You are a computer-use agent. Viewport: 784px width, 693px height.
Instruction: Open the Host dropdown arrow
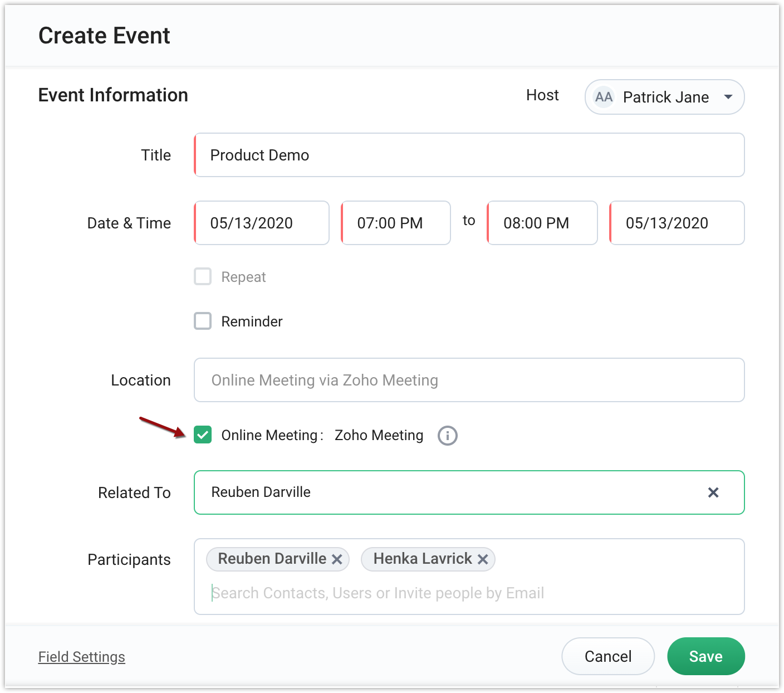[x=728, y=97]
